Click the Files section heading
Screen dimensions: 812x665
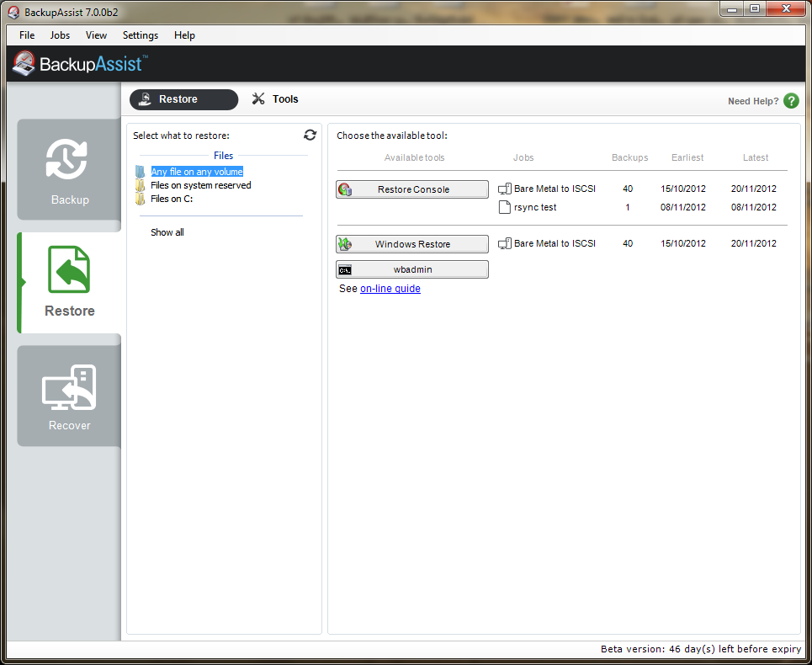[223, 156]
